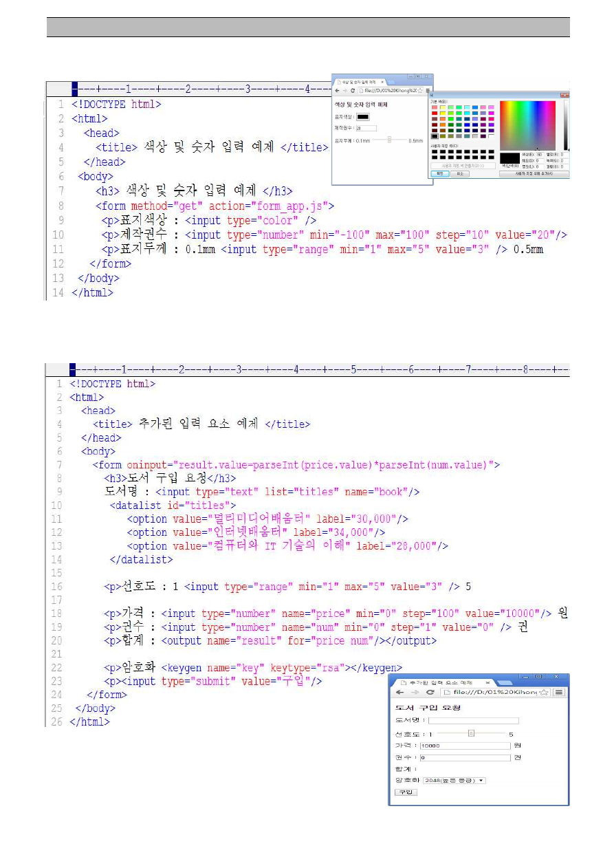
Task: Bookmark the page using the lower browser's star
Action: (x=544, y=692)
